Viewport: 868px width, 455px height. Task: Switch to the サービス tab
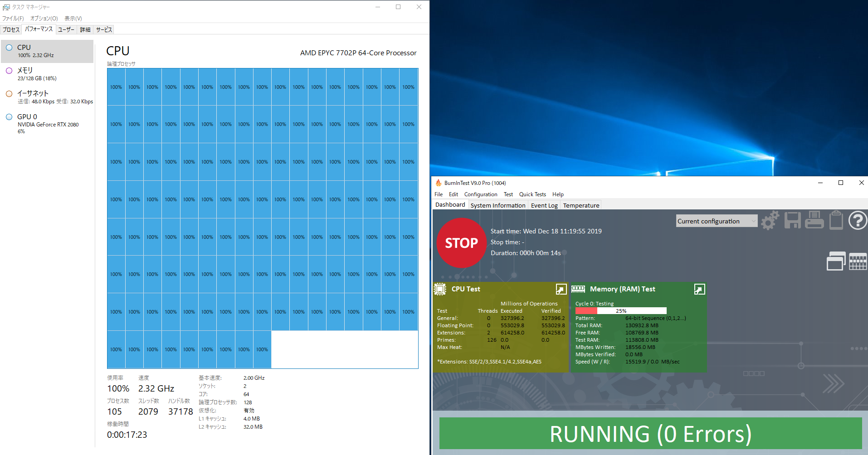pyautogui.click(x=104, y=29)
